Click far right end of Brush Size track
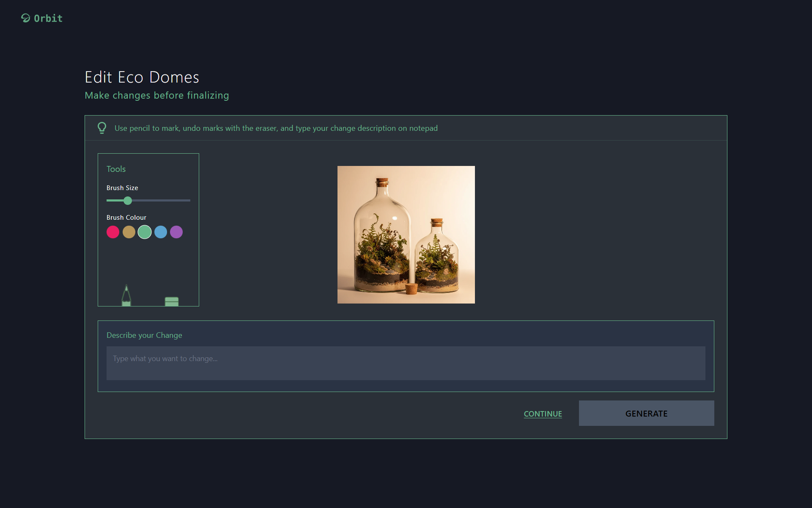This screenshot has height=508, width=812. 189,201
